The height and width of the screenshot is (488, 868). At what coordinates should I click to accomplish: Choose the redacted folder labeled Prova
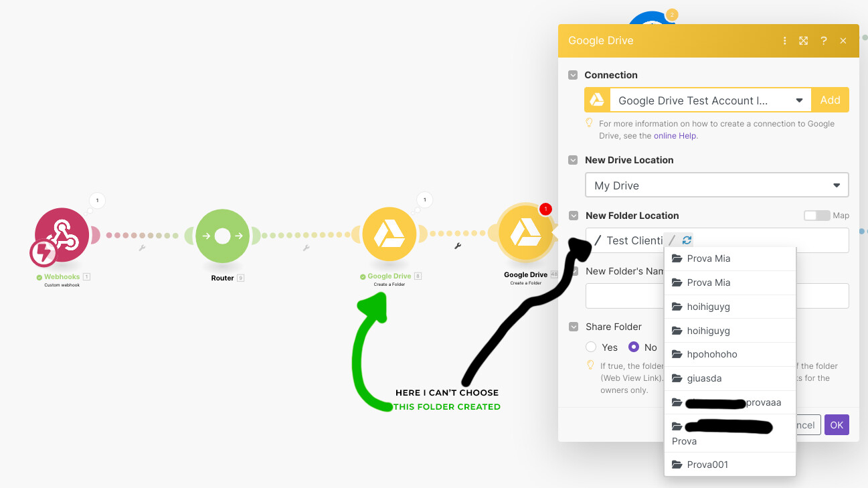point(730,433)
